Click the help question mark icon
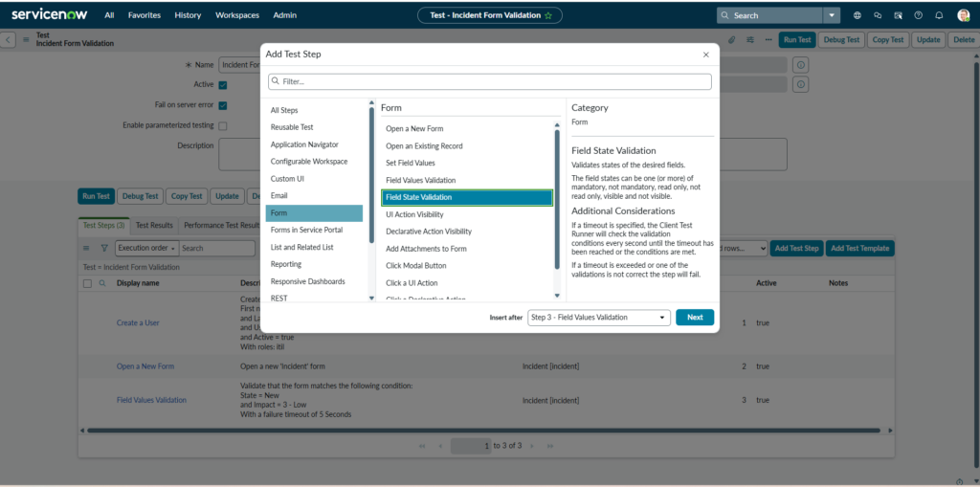Viewport: 980px width, 487px height. [x=918, y=15]
